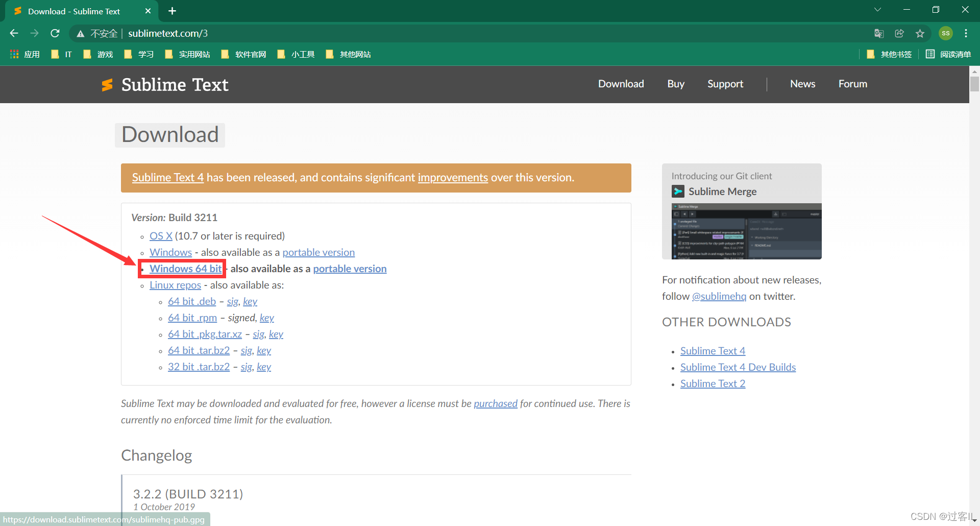
Task: Open Windows 64 bit portable version link
Action: [350, 269]
